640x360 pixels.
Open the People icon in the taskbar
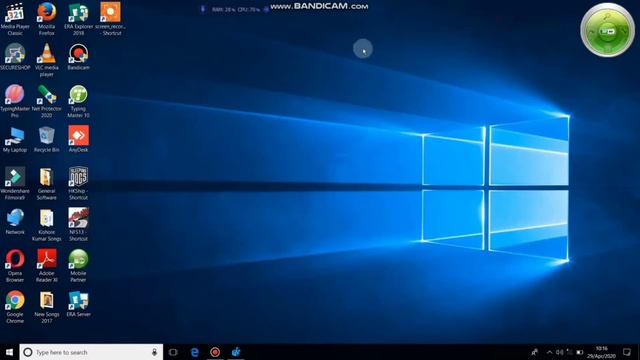click(534, 352)
